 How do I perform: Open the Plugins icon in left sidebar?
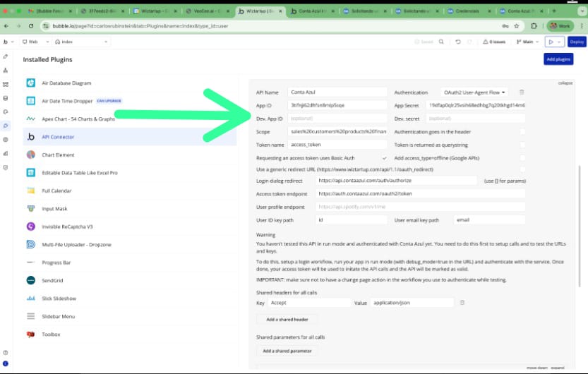[x=5, y=126]
